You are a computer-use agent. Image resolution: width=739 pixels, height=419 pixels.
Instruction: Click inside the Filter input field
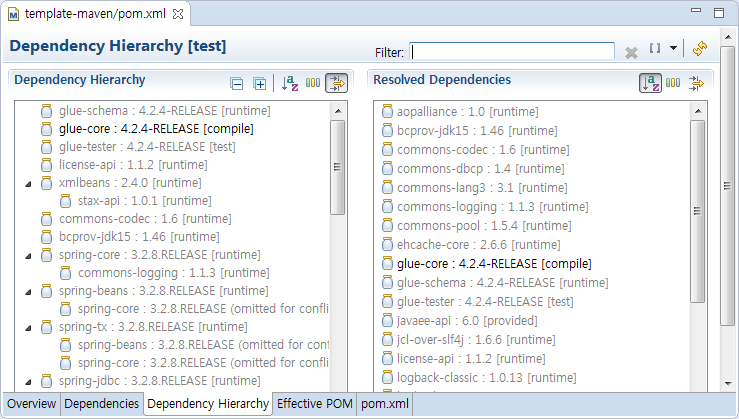(512, 51)
